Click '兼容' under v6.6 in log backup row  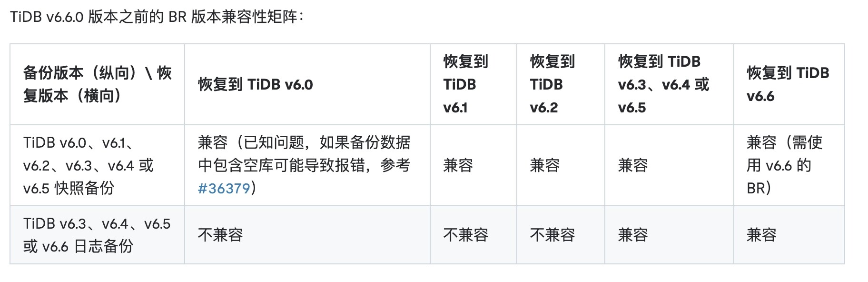click(761, 235)
